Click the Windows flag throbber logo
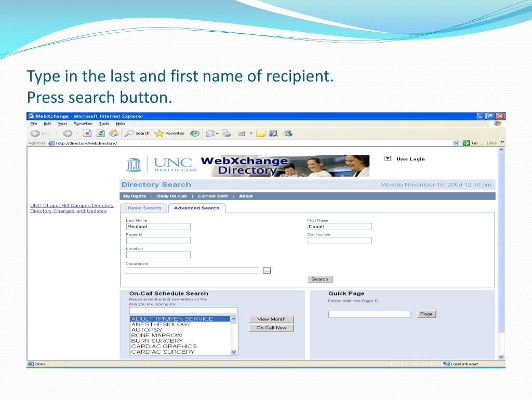This screenshot has height=399, width=532. click(497, 124)
